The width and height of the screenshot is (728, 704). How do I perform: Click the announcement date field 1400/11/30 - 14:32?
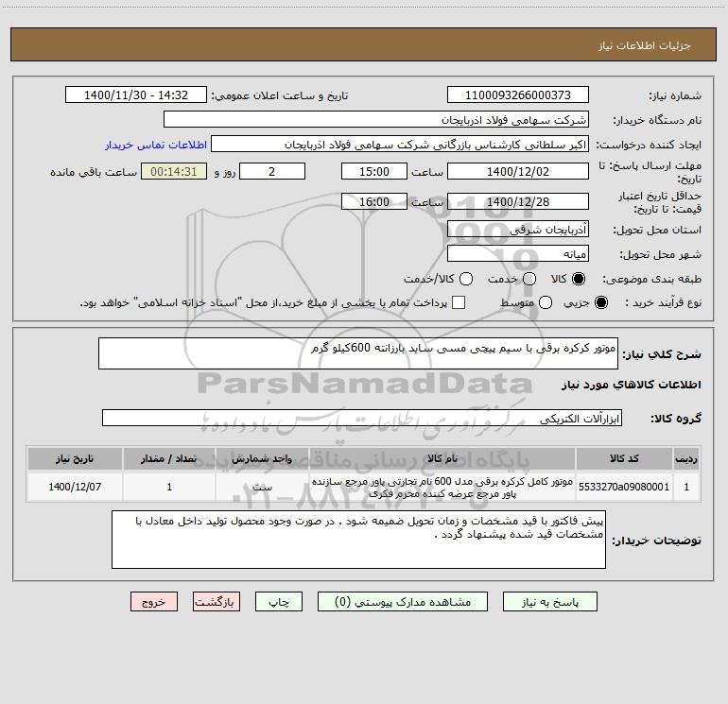(x=136, y=95)
